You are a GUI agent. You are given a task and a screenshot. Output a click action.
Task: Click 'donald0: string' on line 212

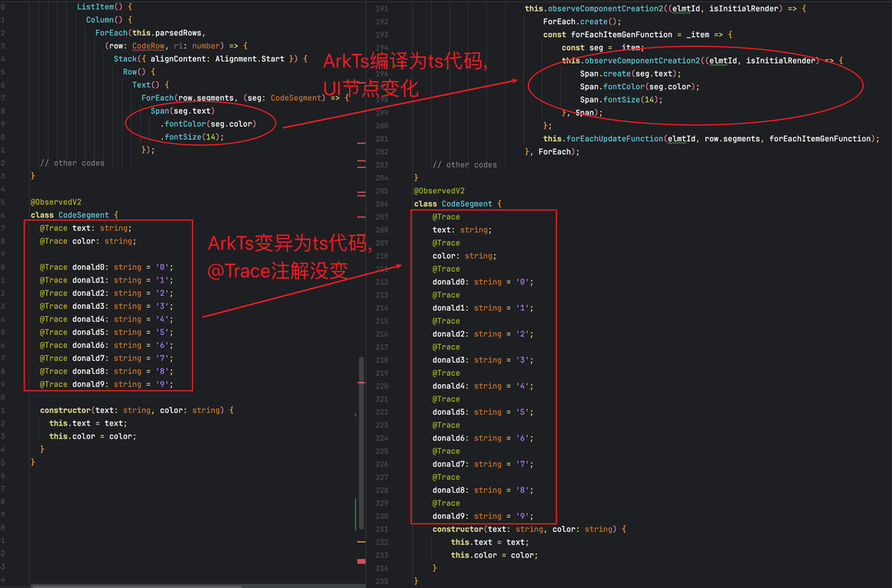coord(483,282)
